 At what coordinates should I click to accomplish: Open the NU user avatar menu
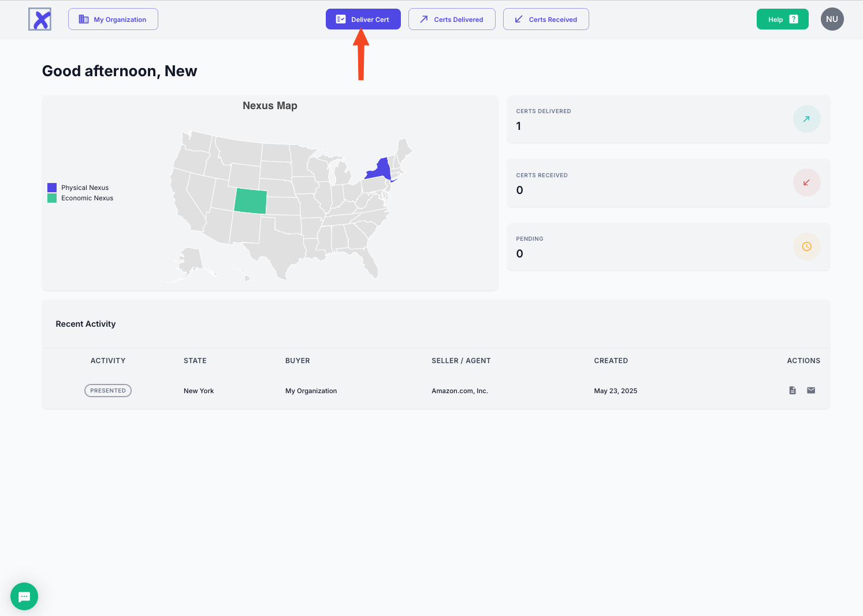click(x=832, y=19)
